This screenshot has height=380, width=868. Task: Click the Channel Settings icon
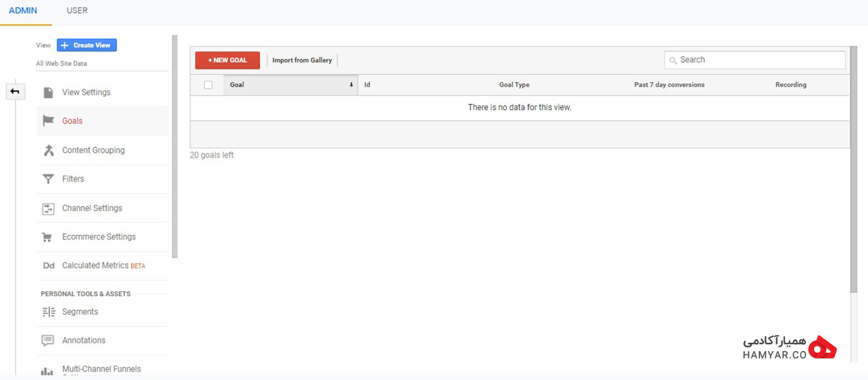point(48,209)
